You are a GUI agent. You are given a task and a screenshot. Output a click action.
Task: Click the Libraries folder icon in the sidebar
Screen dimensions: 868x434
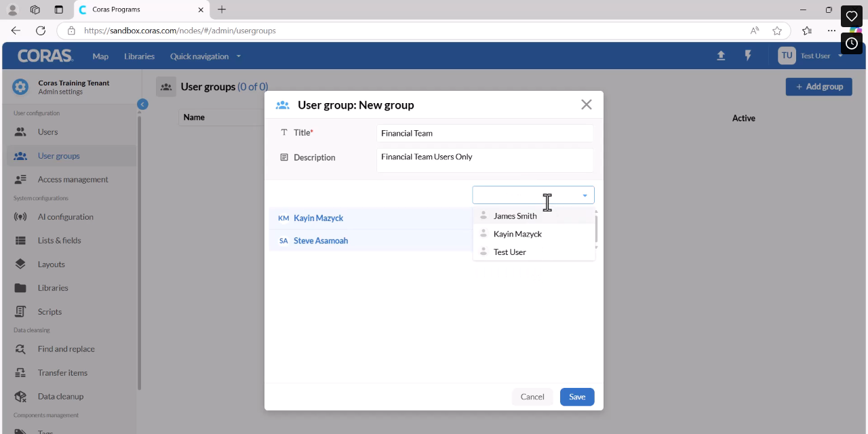[20, 288]
